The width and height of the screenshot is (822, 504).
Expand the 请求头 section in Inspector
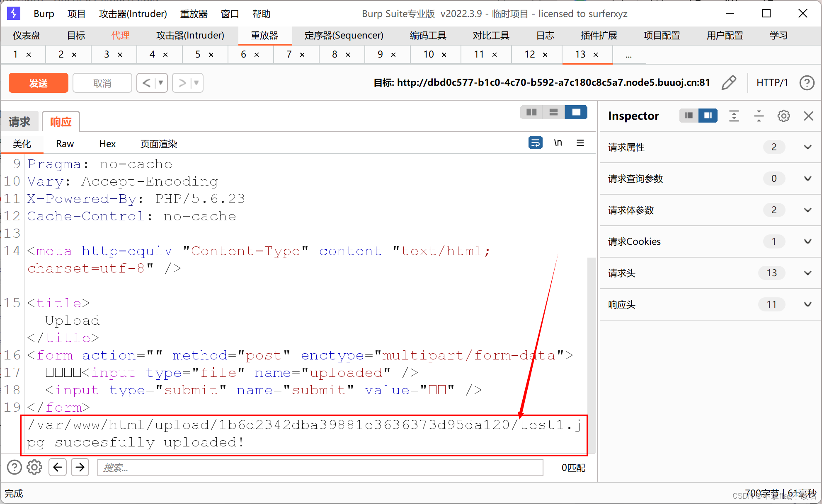(807, 273)
